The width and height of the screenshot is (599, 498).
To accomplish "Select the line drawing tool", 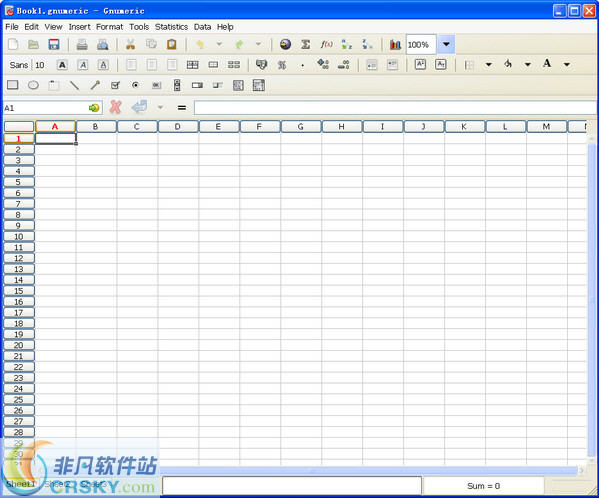I will (x=74, y=85).
